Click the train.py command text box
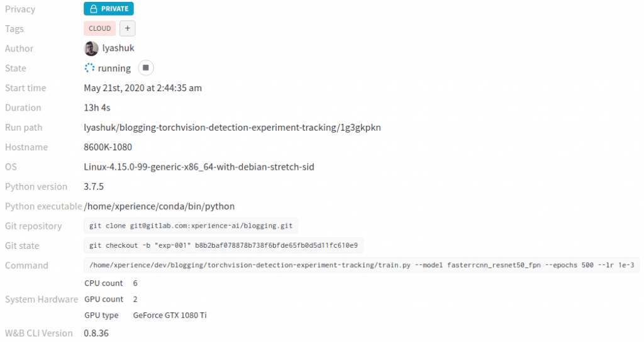This screenshot has width=644, height=342. [x=362, y=265]
